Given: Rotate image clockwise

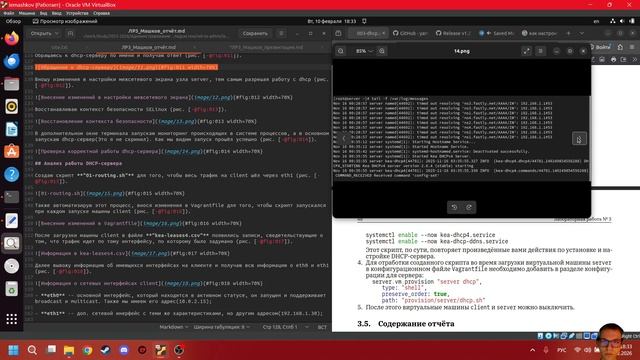Looking at the screenshot, I should [469, 207].
